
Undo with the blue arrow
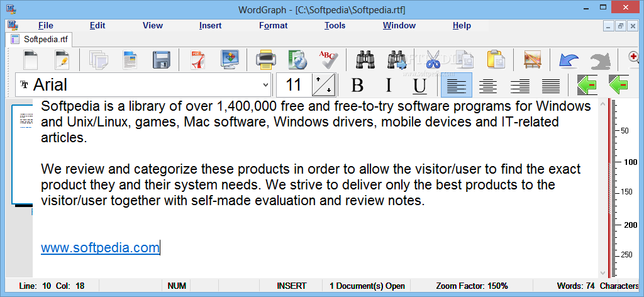click(569, 61)
